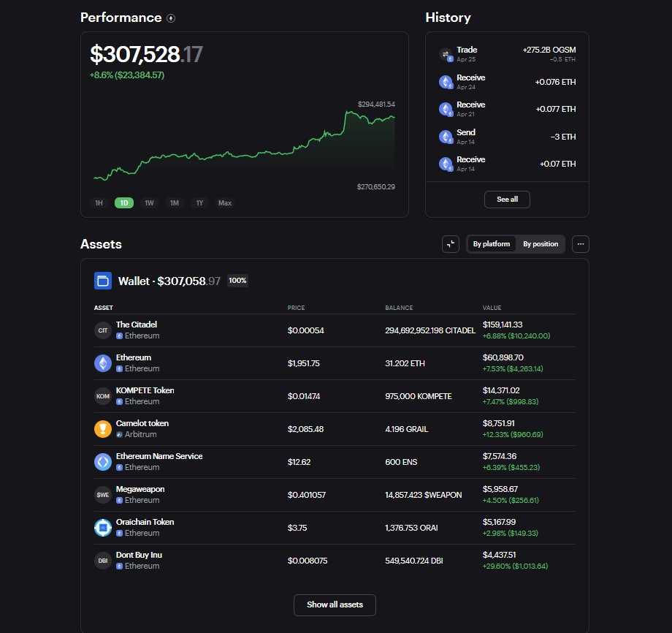Click See all in History panel
This screenshot has width=672, height=633.
(507, 199)
